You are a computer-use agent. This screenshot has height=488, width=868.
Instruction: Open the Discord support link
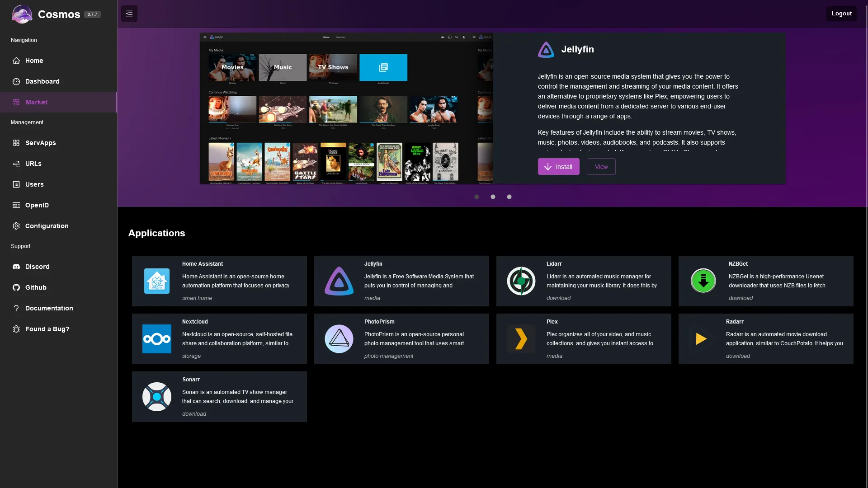coord(58,267)
